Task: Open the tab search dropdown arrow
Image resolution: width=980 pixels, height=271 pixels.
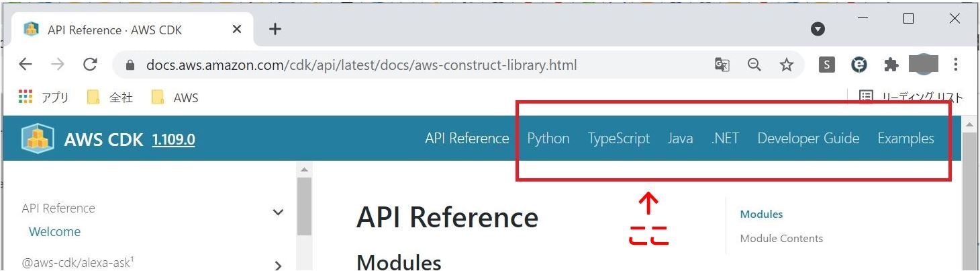Action: click(818, 29)
